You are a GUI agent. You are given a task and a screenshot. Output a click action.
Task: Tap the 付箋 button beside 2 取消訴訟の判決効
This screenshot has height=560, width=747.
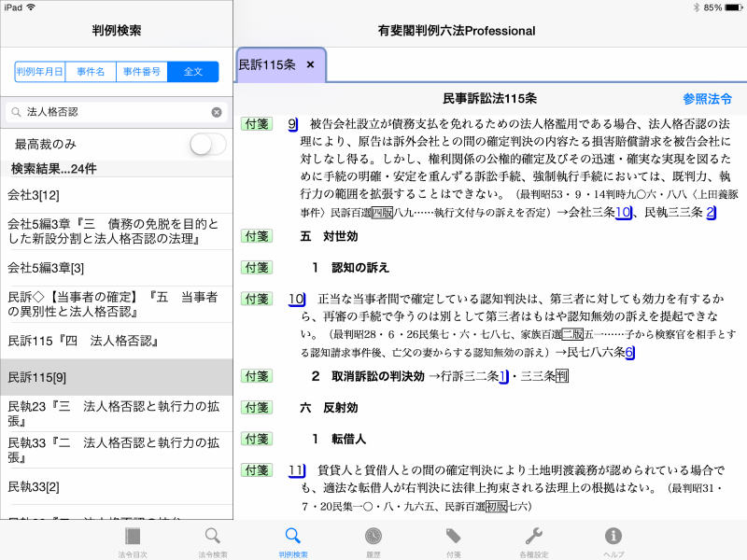coord(257,376)
